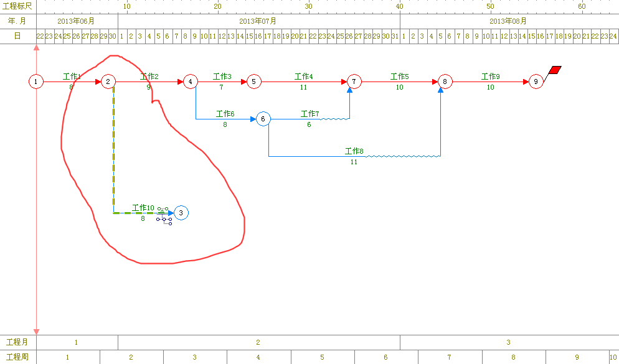Click the 2013年08月 header cell
The height and width of the screenshot is (364, 619).
coord(509,21)
